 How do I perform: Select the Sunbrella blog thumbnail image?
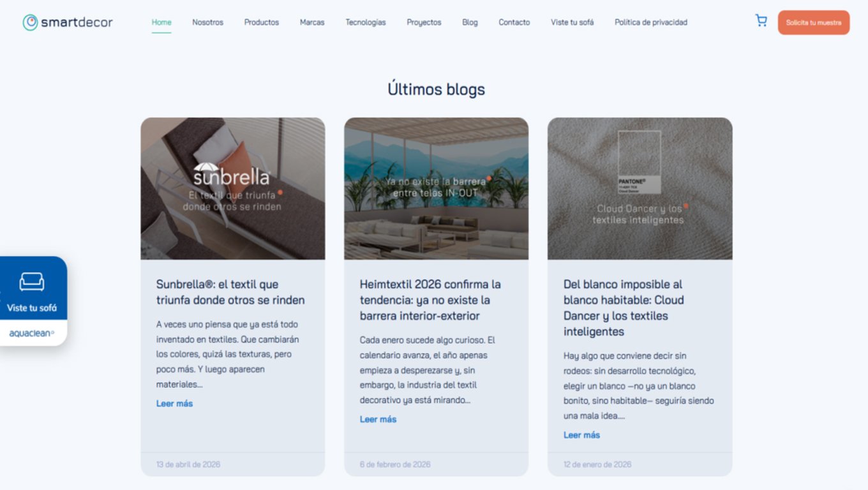(x=233, y=188)
